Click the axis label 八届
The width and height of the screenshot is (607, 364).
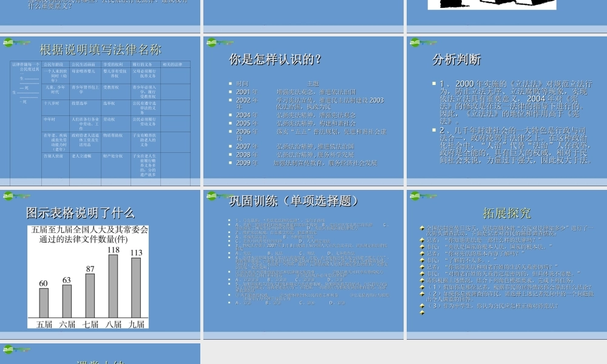click(114, 325)
